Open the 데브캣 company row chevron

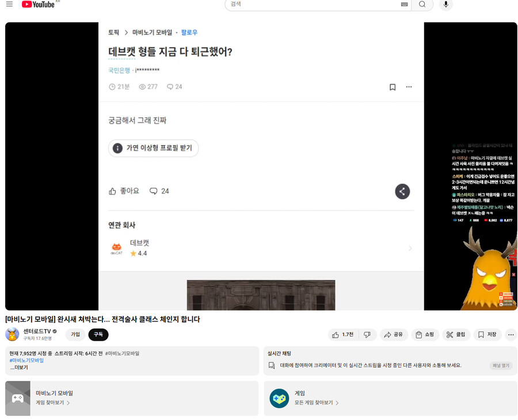(410, 249)
